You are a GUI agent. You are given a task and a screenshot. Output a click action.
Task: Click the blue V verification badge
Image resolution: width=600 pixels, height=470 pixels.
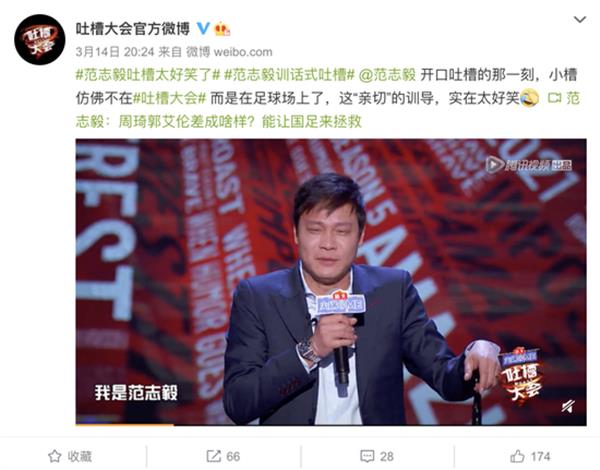203,28
